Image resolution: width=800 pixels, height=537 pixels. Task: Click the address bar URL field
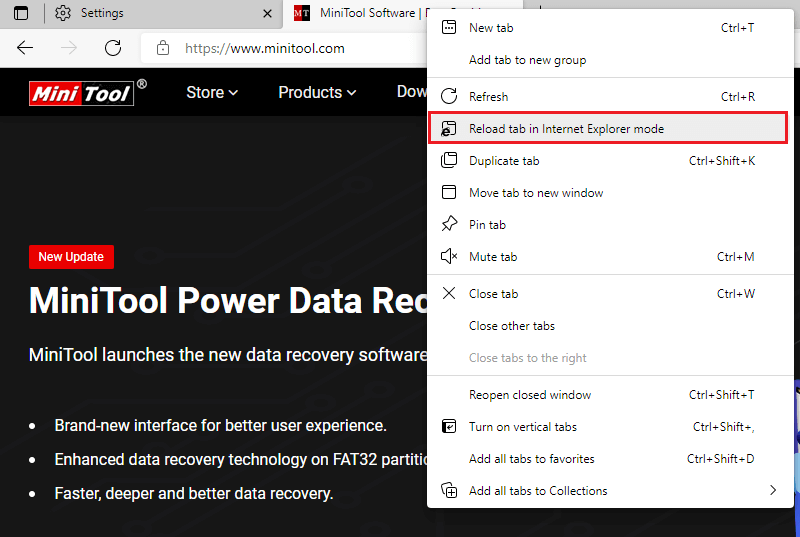(290, 48)
